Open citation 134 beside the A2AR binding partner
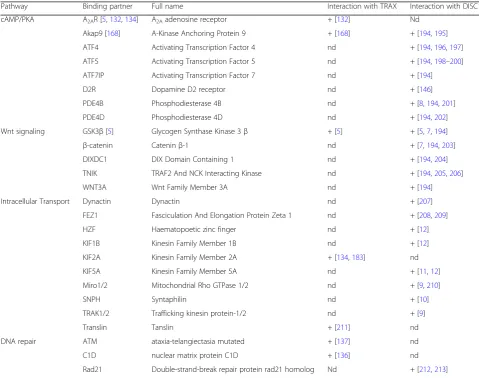479x378 pixels. [130, 19]
